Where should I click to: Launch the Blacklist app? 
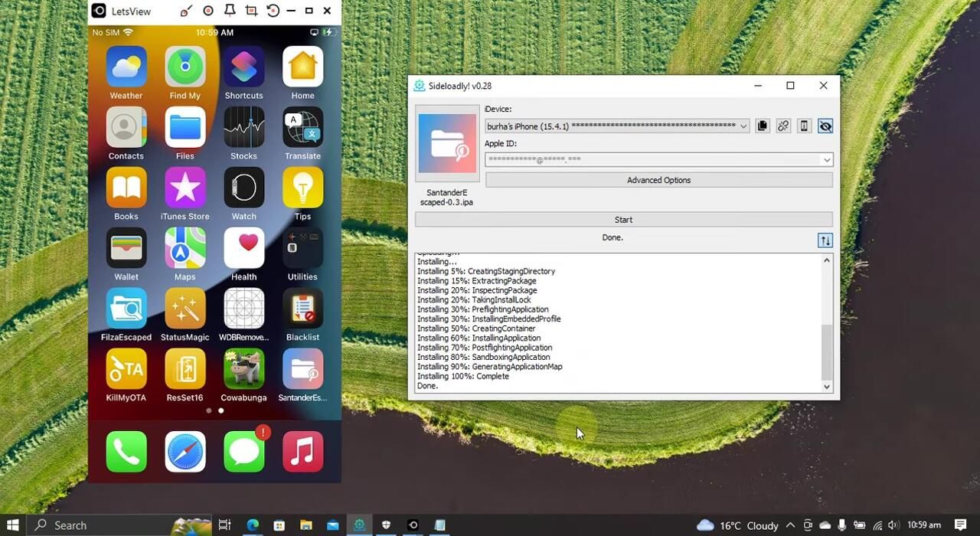[x=302, y=309]
